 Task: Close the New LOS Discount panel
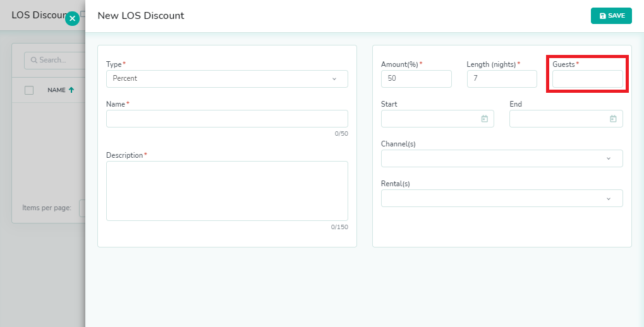click(x=72, y=18)
